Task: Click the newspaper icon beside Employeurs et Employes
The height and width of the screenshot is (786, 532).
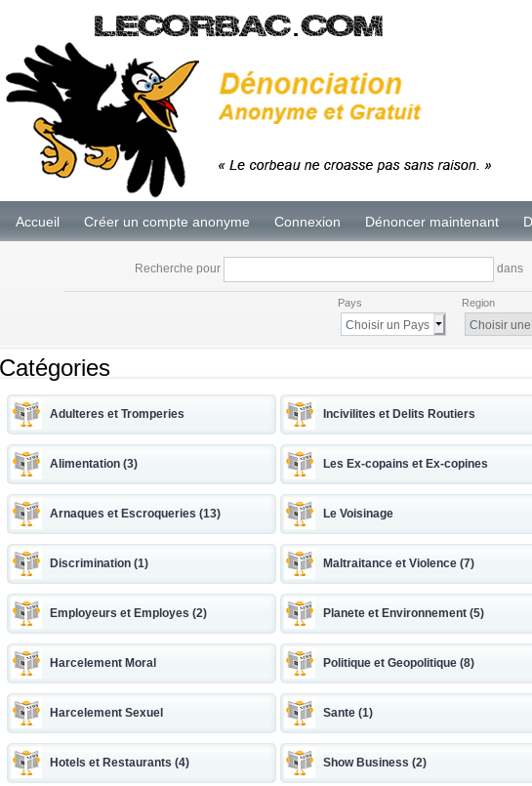Action: tap(26, 613)
